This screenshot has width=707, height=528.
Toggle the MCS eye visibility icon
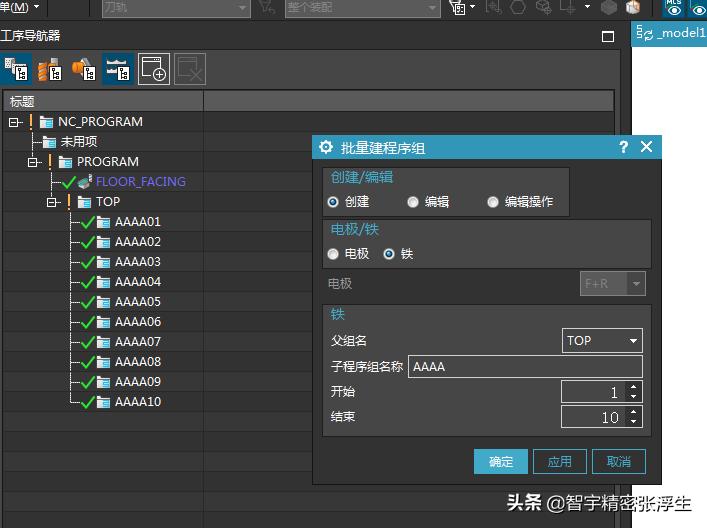674,8
